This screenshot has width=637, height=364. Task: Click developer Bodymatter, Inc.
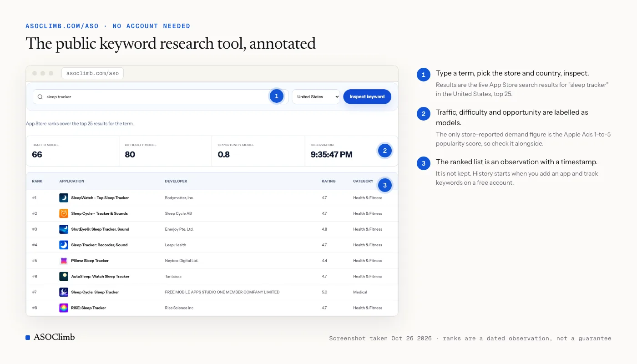179,198
